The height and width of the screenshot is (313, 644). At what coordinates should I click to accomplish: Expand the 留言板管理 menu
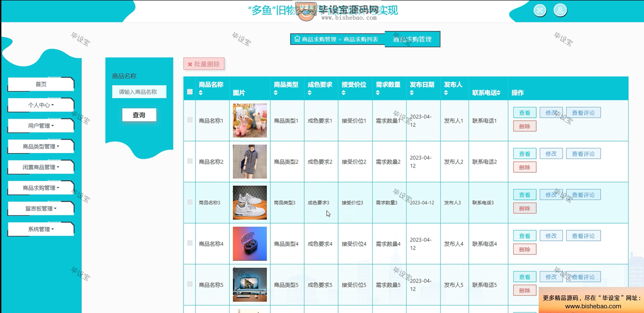[x=41, y=209]
